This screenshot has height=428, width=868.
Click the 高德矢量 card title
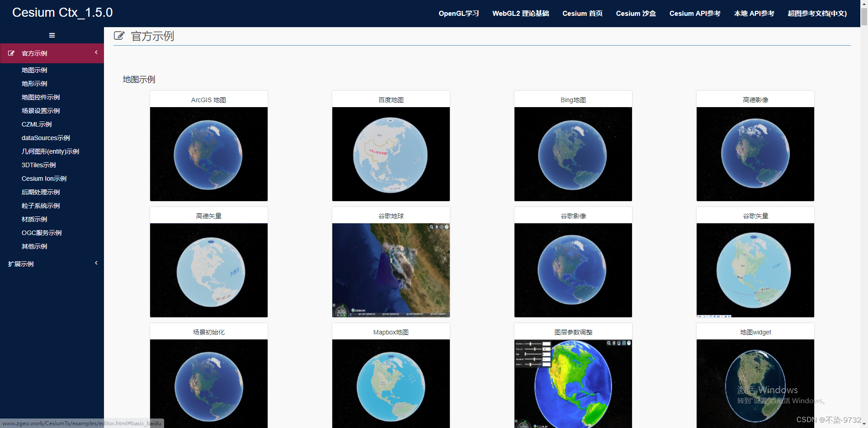209,216
